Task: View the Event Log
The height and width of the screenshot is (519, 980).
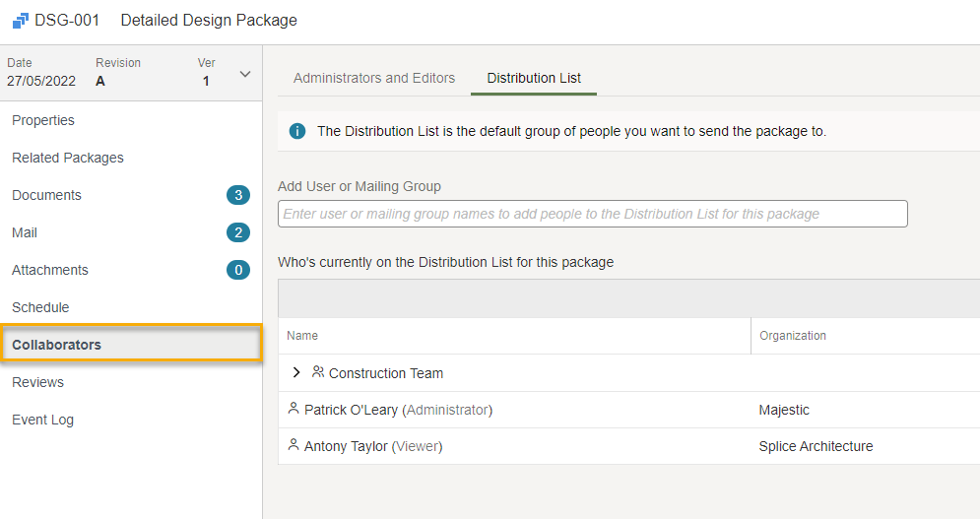Action: (42, 421)
